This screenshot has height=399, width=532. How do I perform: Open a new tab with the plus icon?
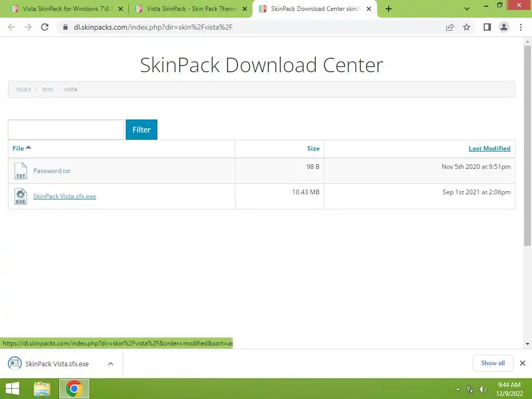389,9
